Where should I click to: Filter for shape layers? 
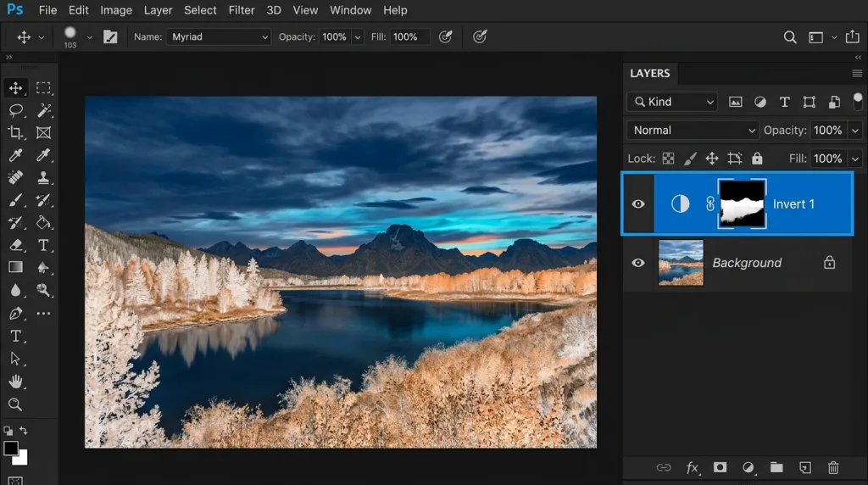pos(809,102)
